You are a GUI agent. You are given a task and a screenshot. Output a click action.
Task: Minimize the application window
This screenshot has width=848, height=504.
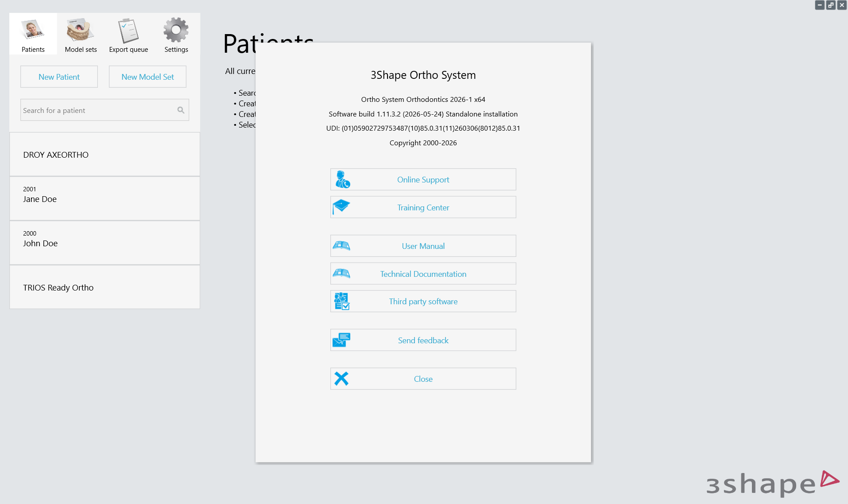click(x=820, y=5)
